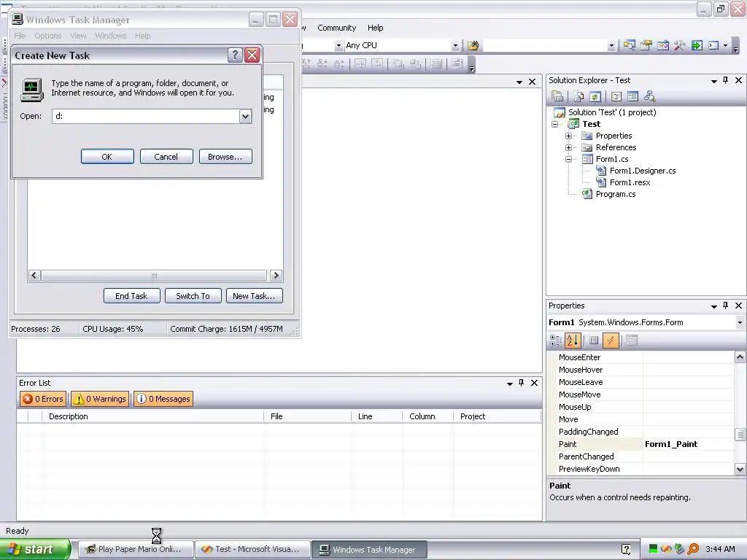Click OK in Create New Task
Image resolution: width=747 pixels, height=560 pixels.
[107, 157]
